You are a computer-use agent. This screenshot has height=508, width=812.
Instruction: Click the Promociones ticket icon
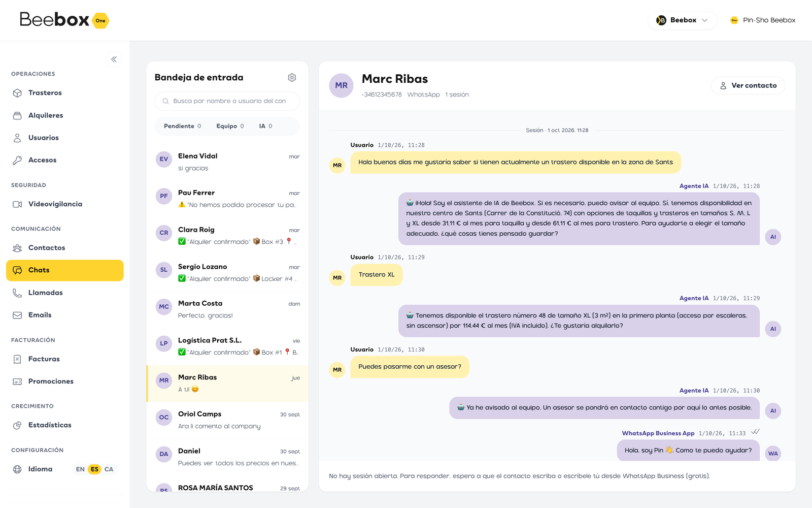tap(17, 382)
